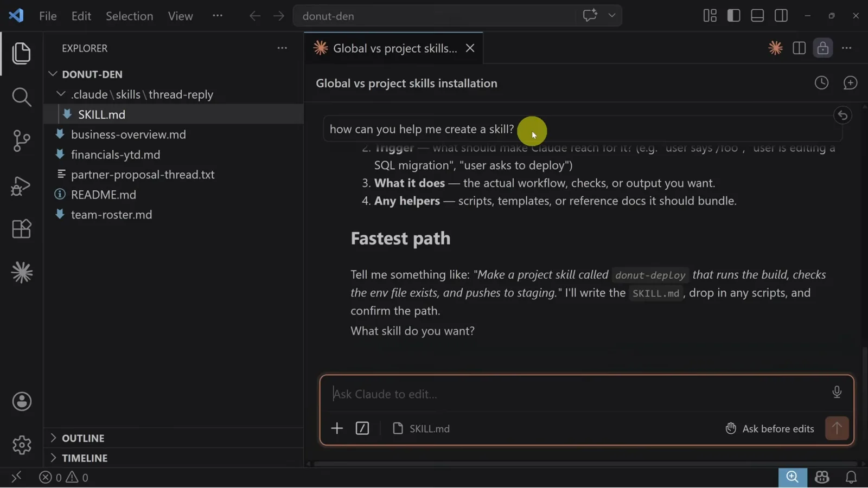Open the Run and Debug view
The height and width of the screenshot is (488, 868).
(x=21, y=185)
